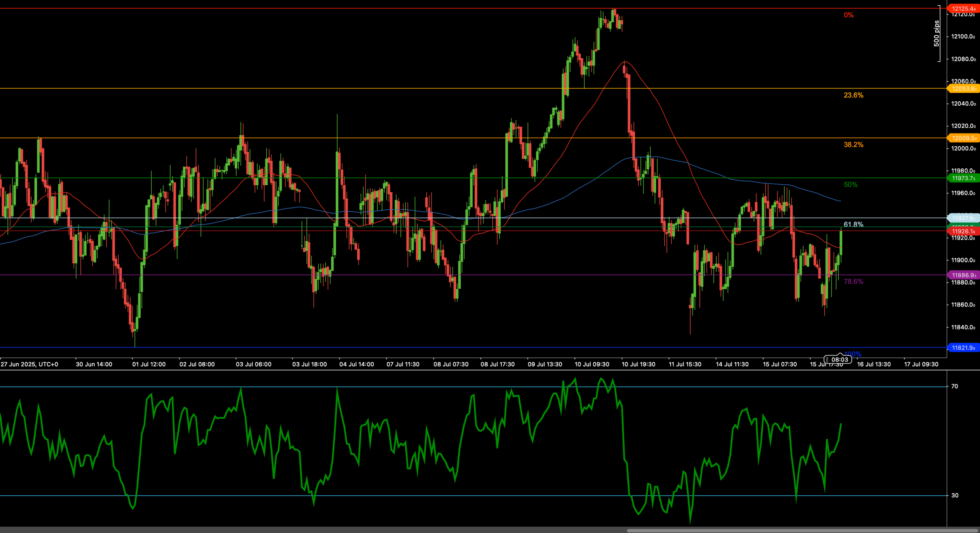The height and width of the screenshot is (533, 980).
Task: Click the 12020.0 price axis label
Action: point(964,126)
